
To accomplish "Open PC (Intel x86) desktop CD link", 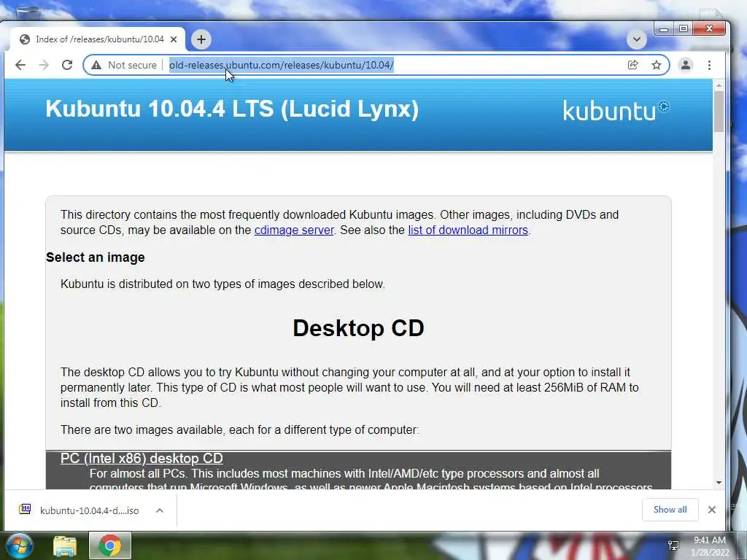I will [142, 458].
